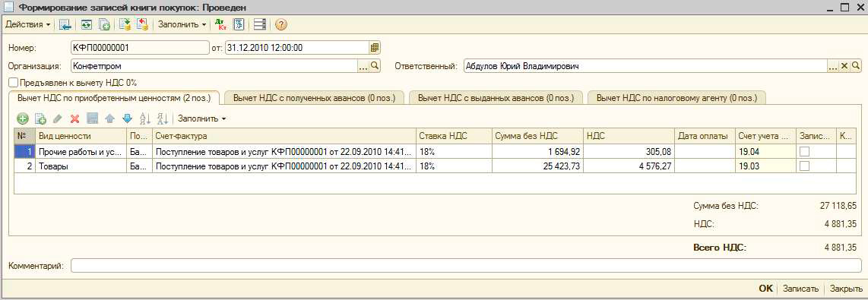The height and width of the screenshot is (300, 868).
Task: Add a new row with green plus icon
Action: 23,118
